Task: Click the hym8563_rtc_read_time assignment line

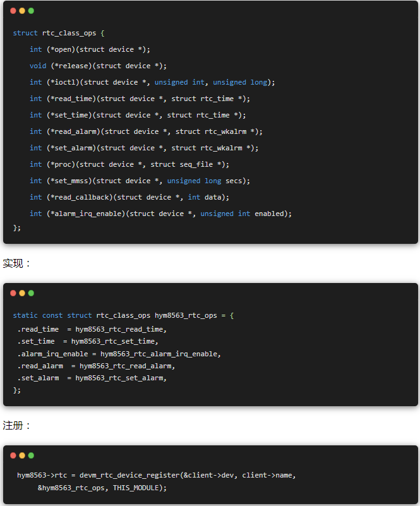Action: click(x=92, y=329)
